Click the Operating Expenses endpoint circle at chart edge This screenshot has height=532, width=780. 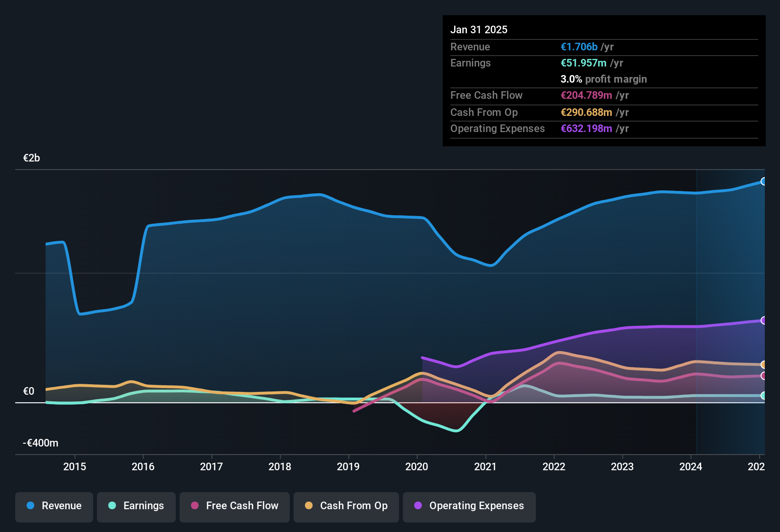tap(763, 320)
